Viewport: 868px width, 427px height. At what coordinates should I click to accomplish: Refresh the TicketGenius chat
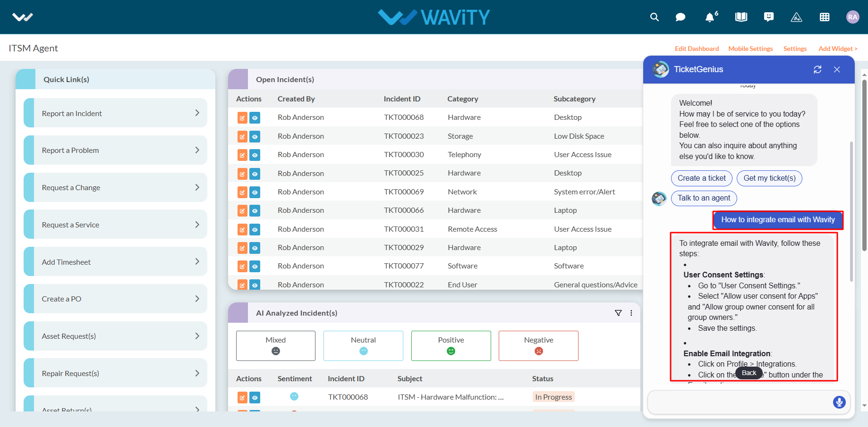pyautogui.click(x=817, y=69)
